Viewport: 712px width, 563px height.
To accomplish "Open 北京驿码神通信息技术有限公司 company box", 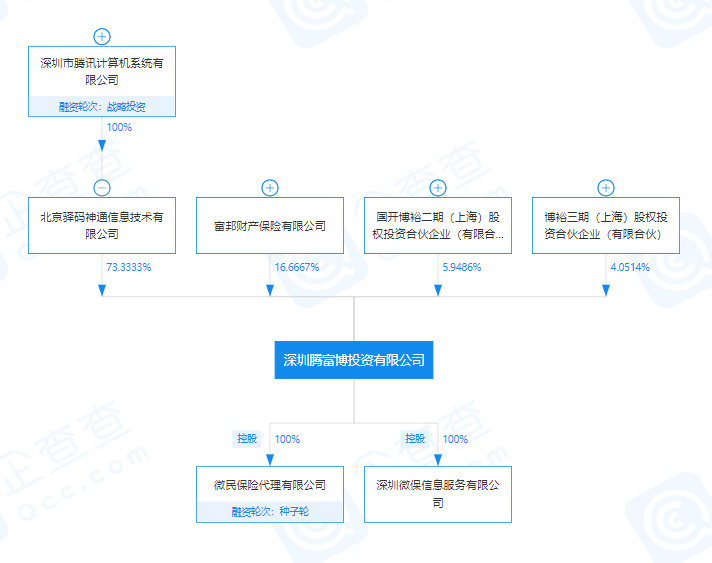I will [x=102, y=225].
